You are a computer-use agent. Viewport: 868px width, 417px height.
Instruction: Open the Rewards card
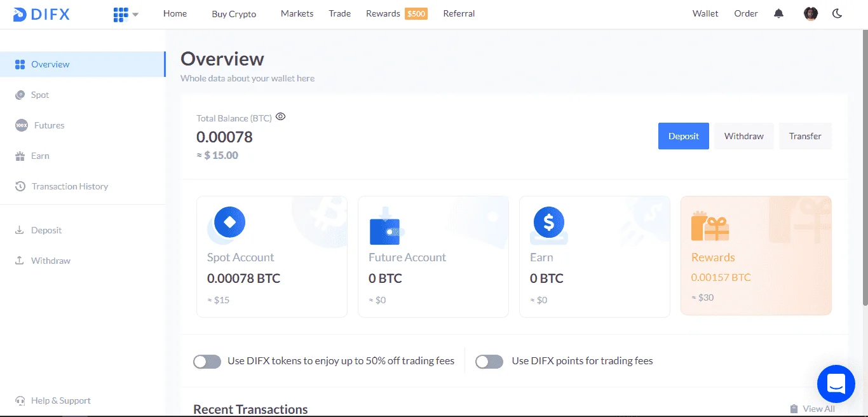(756, 256)
